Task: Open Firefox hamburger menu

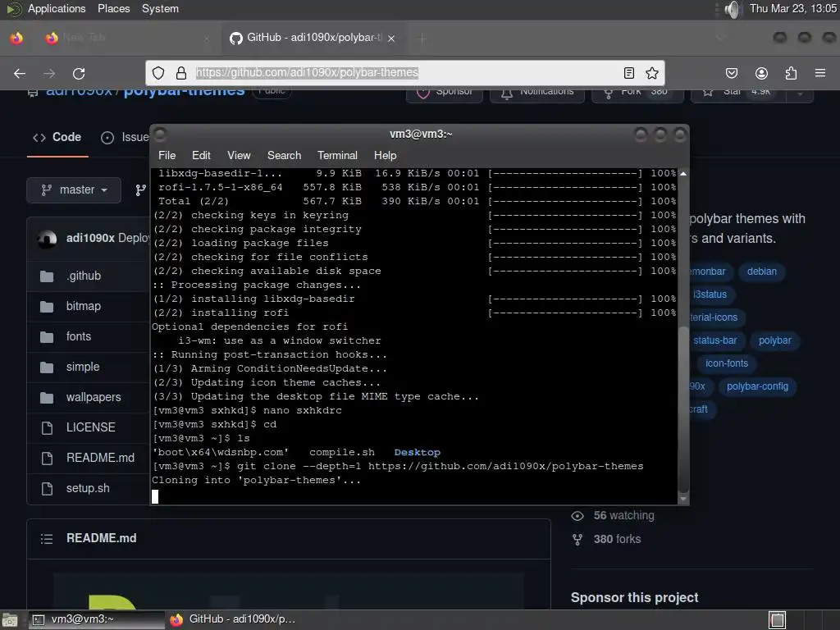Action: tap(820, 73)
